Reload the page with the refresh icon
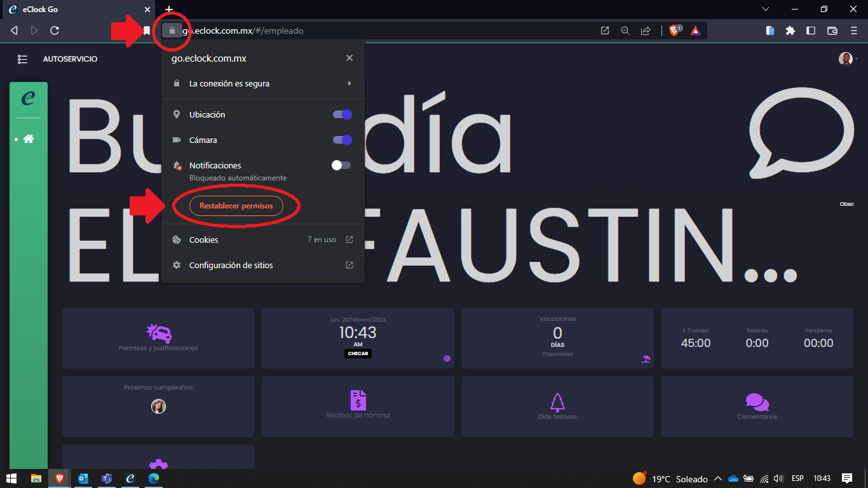868x488 pixels. [55, 30]
